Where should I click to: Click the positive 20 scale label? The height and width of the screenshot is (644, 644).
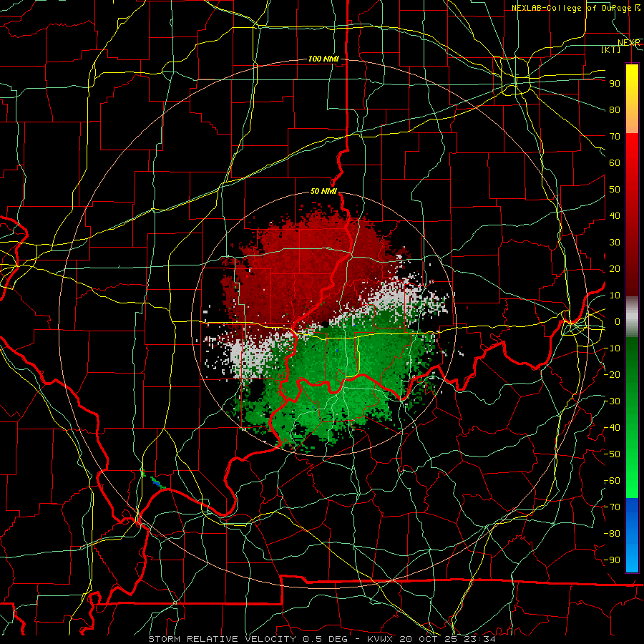(x=615, y=268)
